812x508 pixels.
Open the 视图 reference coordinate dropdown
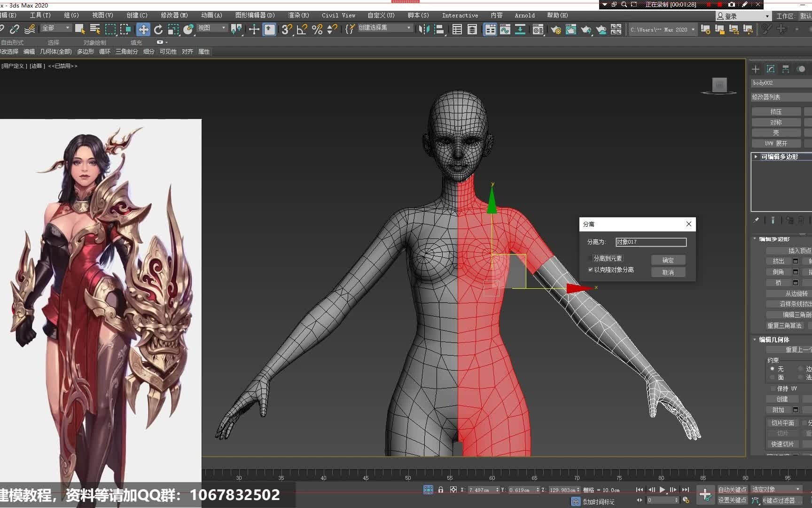212,28
